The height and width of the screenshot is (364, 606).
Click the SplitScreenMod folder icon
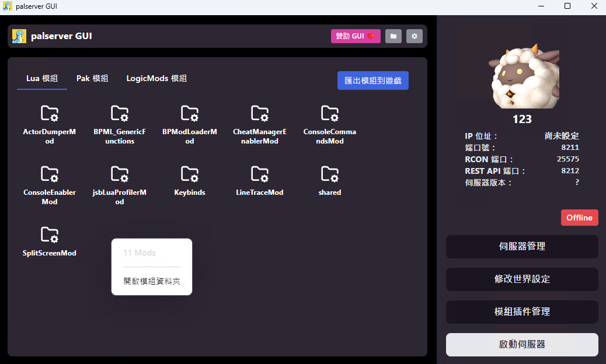point(50,235)
